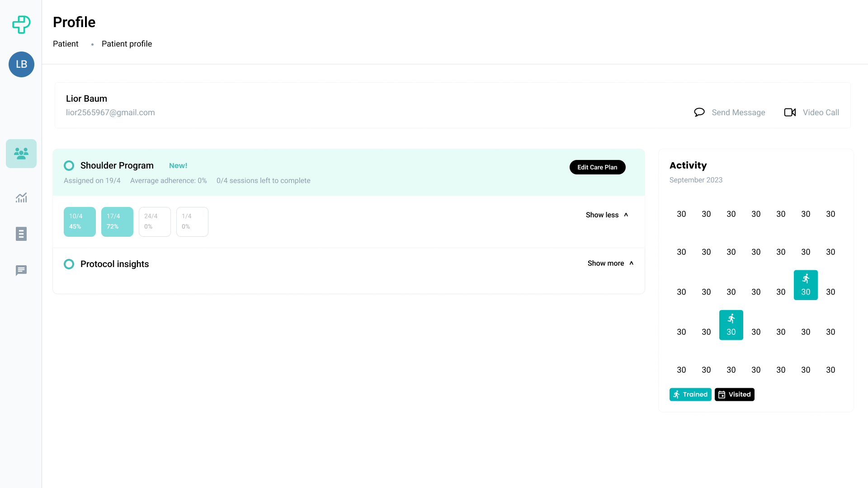Open the Patients sidebar icon
The height and width of the screenshot is (488, 868).
[x=21, y=154]
